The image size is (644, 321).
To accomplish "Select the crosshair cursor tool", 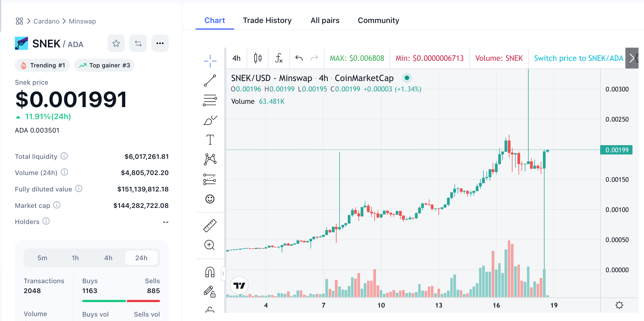I will 210,61.
